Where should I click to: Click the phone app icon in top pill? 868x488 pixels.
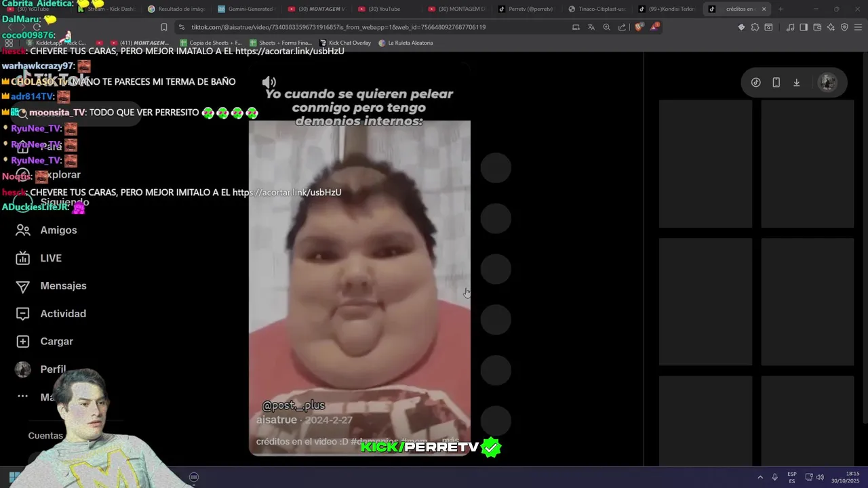coord(776,83)
